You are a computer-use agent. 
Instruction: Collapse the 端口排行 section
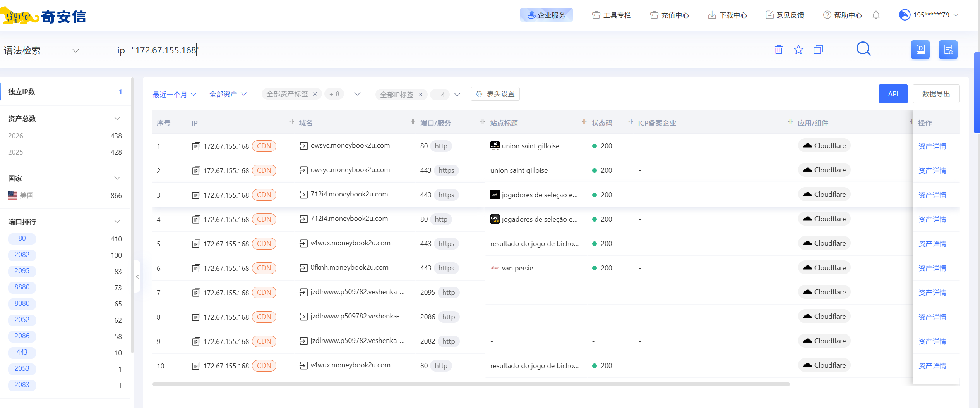click(117, 222)
